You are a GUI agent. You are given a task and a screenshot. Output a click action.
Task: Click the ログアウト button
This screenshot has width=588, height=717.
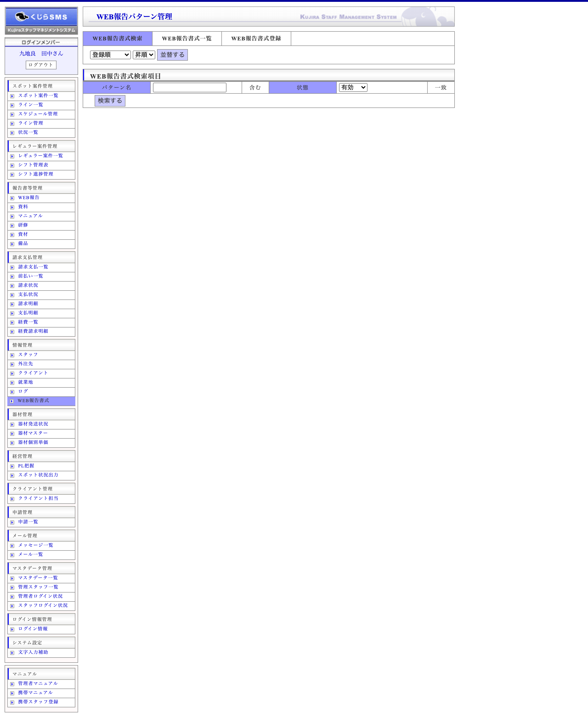coord(41,65)
